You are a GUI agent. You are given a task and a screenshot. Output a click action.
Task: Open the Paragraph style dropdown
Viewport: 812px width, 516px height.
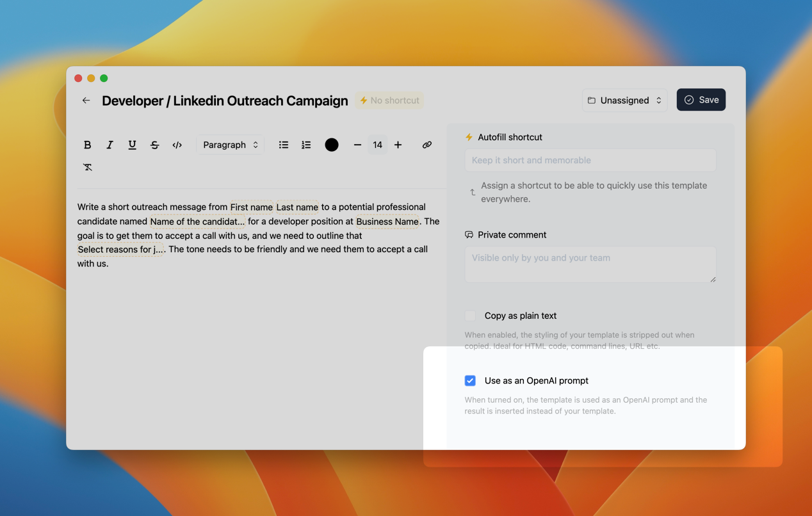point(230,145)
